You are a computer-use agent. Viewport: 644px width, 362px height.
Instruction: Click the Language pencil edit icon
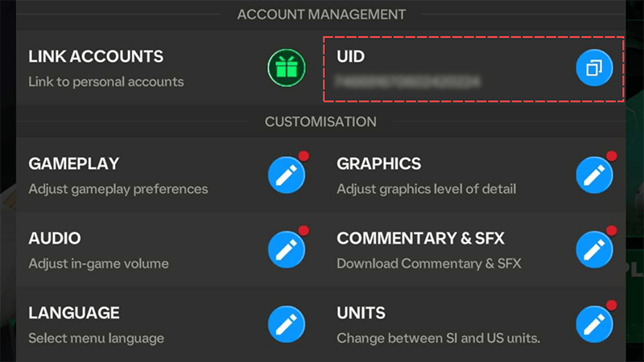(287, 324)
